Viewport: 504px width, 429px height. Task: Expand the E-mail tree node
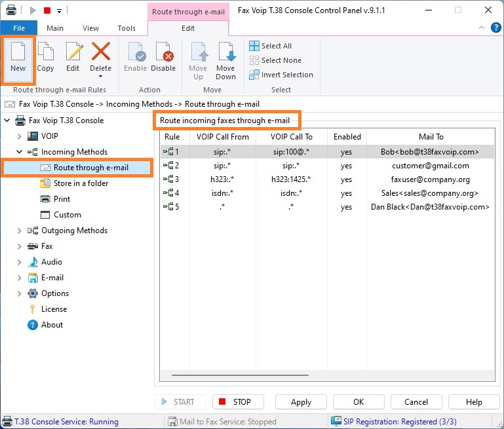tap(19, 278)
